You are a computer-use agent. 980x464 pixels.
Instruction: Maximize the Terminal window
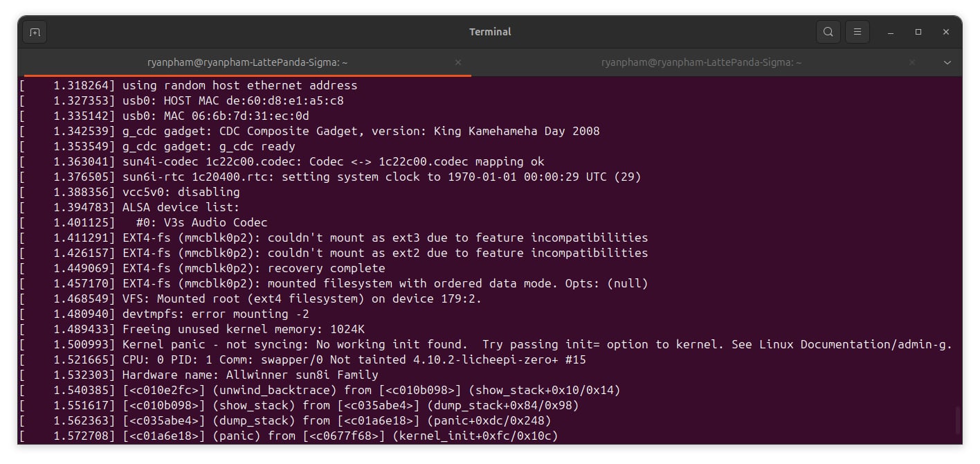click(918, 32)
